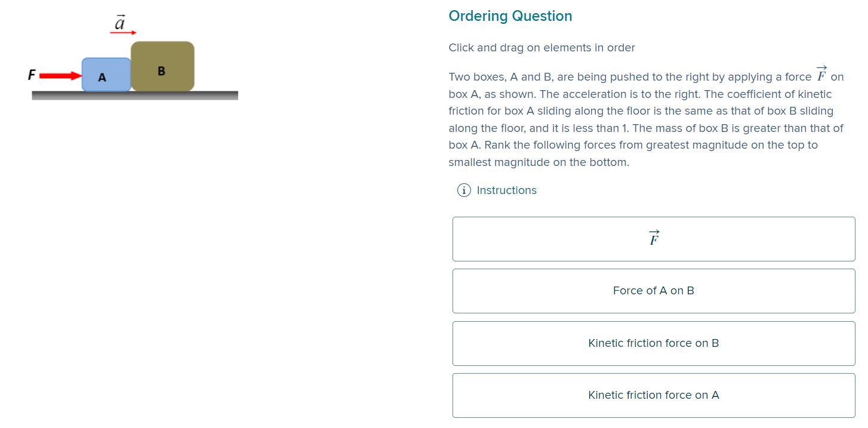
Task: Select the Kinetic friction force on B card
Action: pyautogui.click(x=653, y=343)
